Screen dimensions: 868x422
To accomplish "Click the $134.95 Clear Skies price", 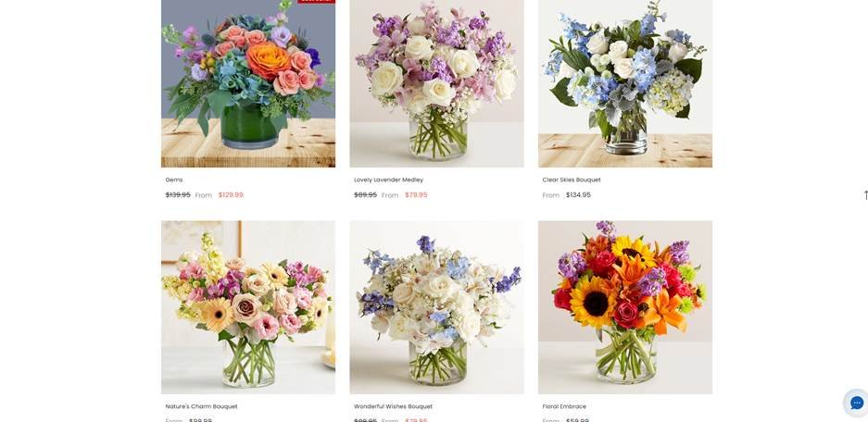I will [x=578, y=194].
